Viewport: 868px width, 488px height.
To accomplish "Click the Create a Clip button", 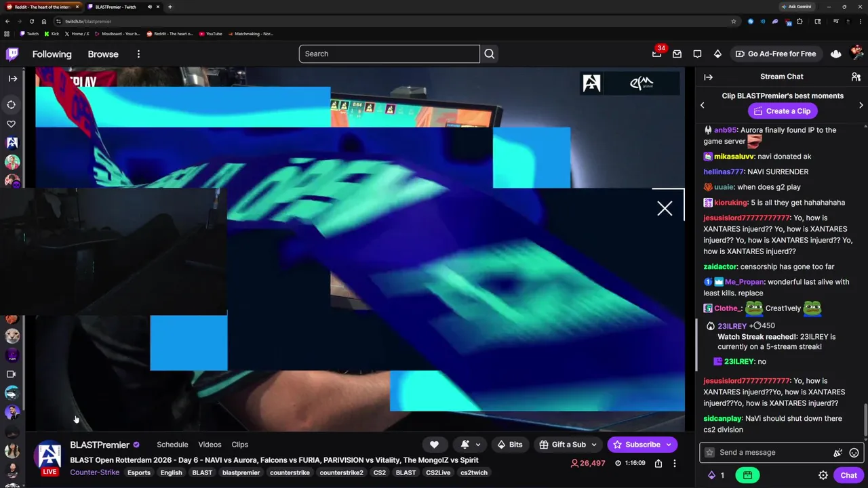I will (783, 111).
